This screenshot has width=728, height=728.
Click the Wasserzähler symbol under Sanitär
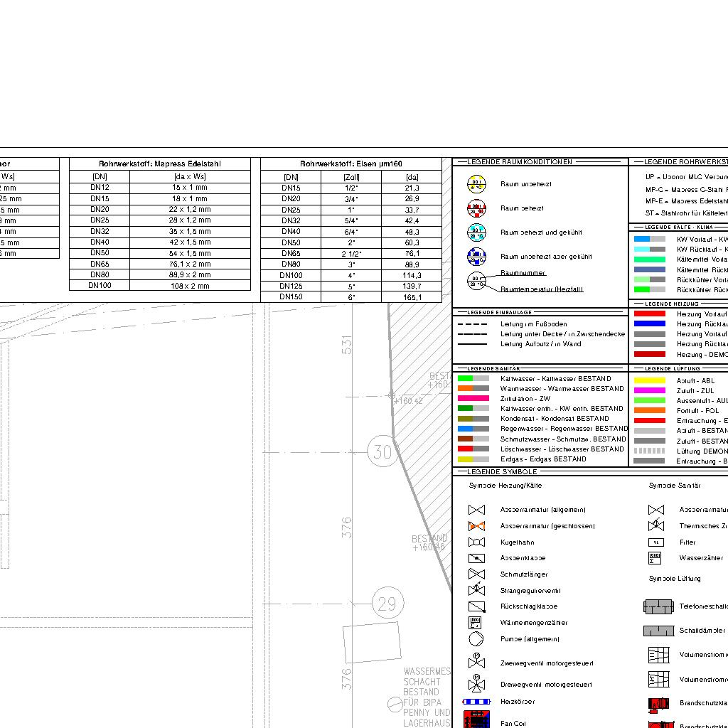655,558
